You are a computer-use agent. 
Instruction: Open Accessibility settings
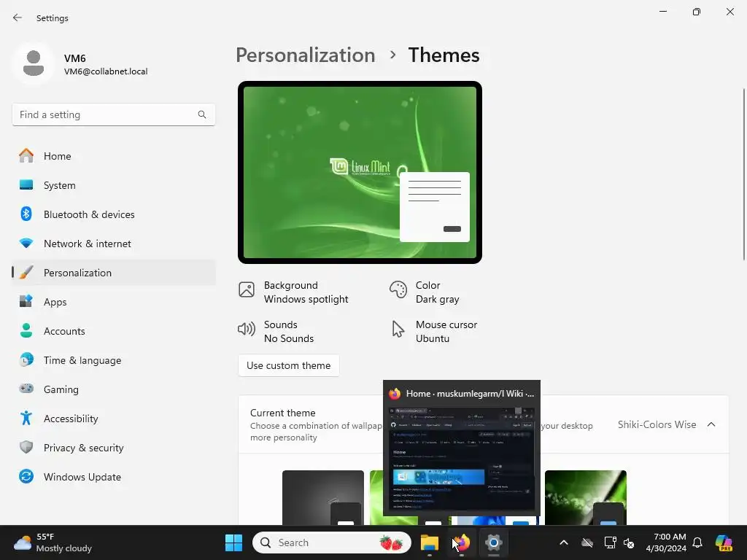point(113,419)
